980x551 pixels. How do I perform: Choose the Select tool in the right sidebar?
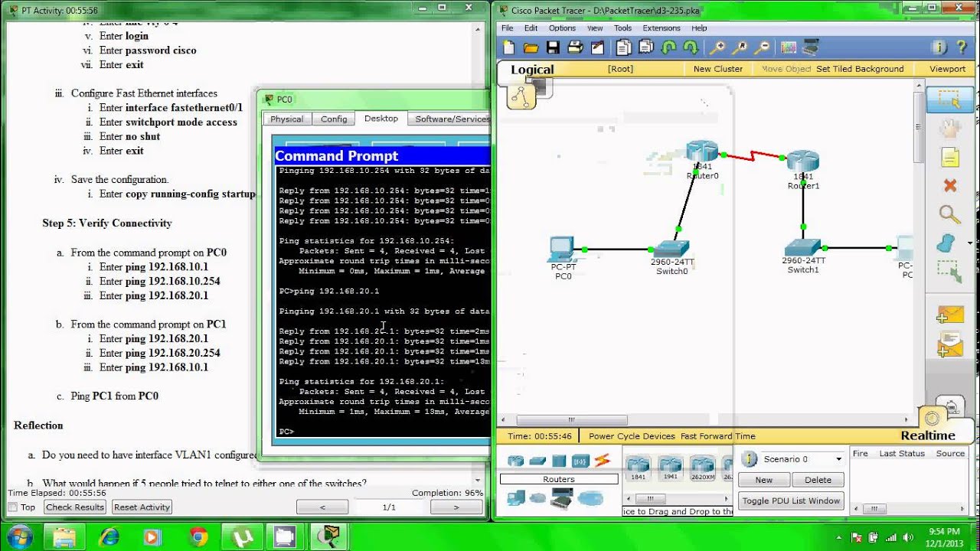tap(949, 99)
